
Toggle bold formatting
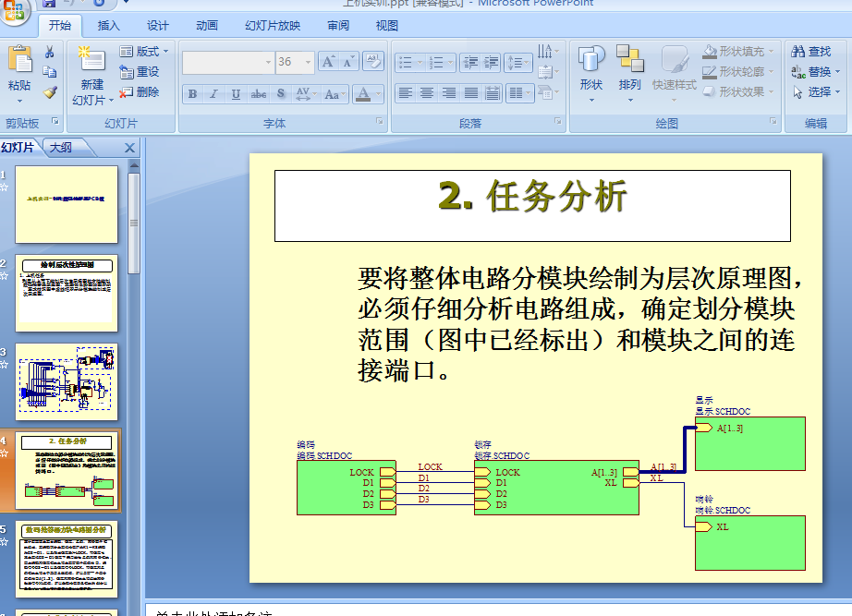pos(192,94)
